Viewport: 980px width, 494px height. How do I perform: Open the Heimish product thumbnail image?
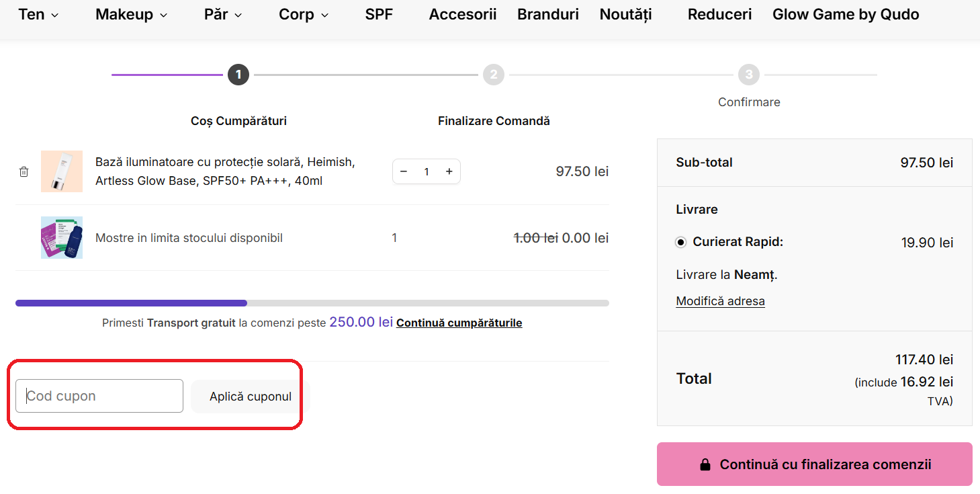point(62,171)
